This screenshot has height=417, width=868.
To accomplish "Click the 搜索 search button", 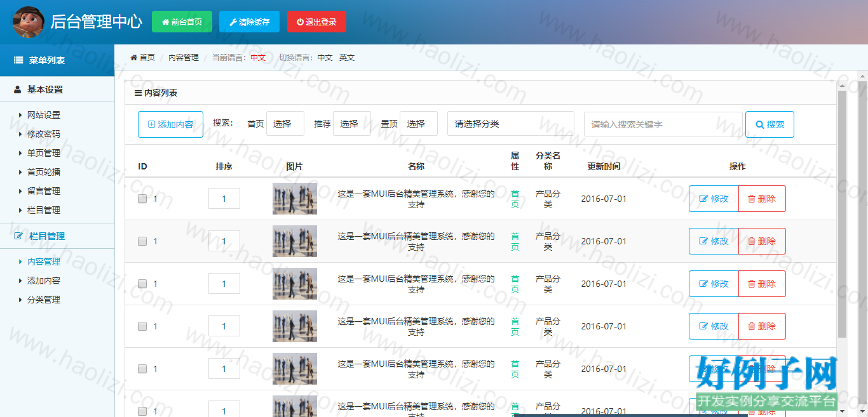I will [770, 124].
